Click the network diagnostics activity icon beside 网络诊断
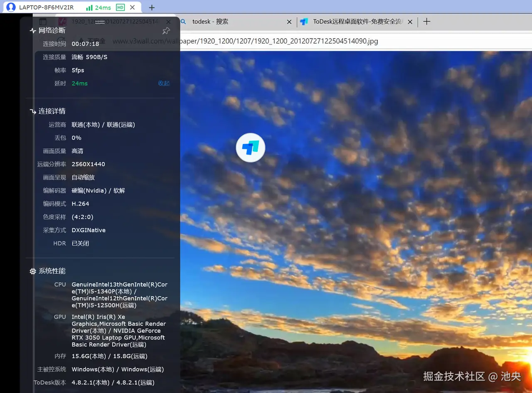Image resolution: width=532 pixels, height=393 pixels. pyautogui.click(x=32, y=30)
